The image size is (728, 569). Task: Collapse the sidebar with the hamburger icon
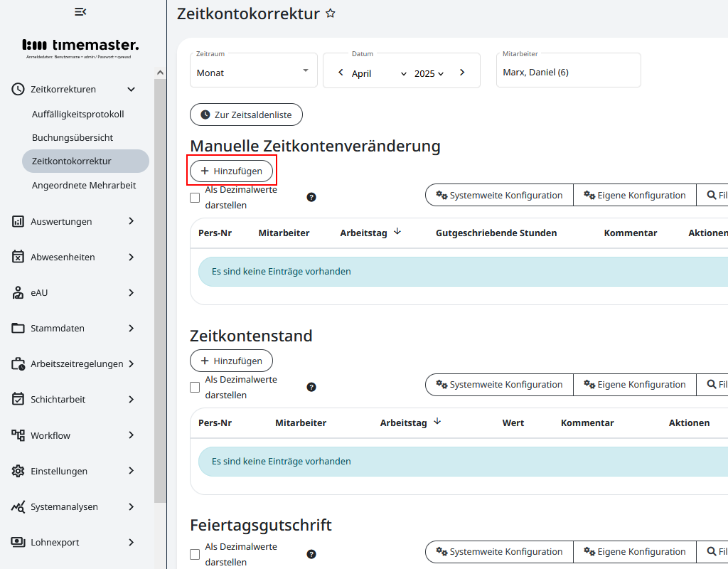pos(80,11)
